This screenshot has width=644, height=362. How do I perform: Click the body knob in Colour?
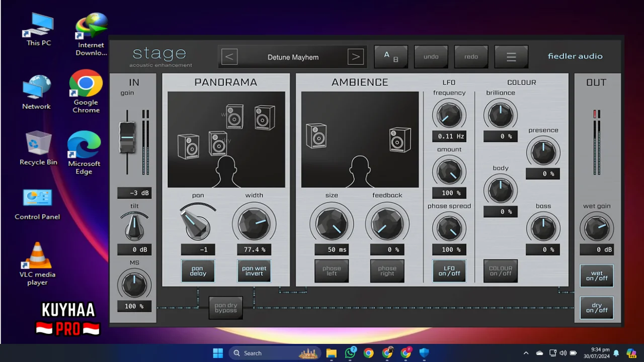(501, 191)
